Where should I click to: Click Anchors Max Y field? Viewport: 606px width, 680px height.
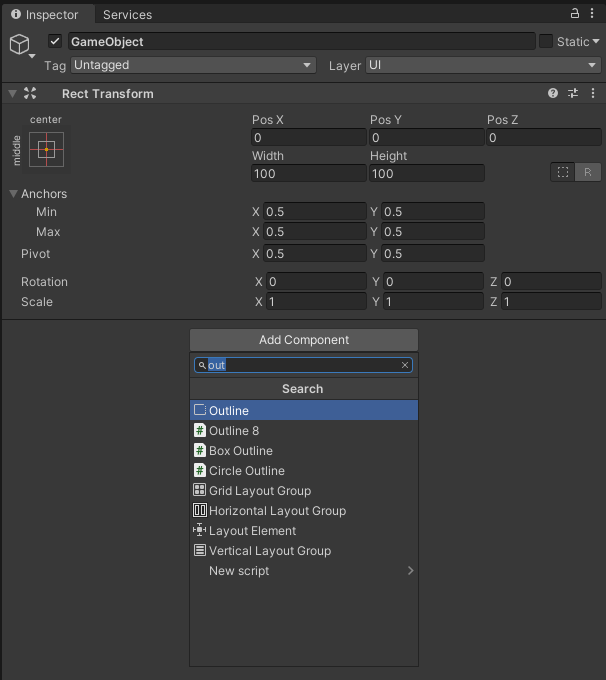tap(433, 232)
